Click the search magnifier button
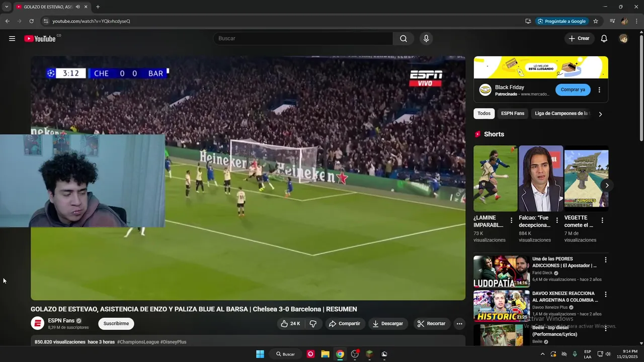The height and width of the screenshot is (362, 644). tap(404, 39)
